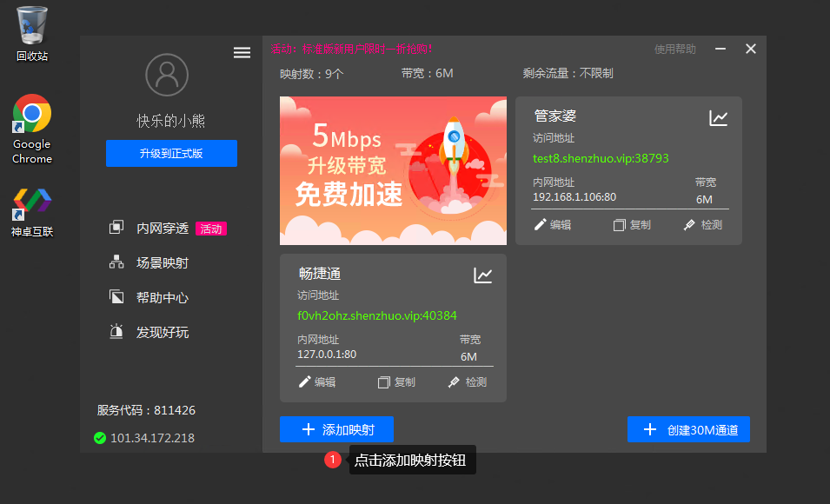
Task: Click the 升级到正式版 button
Action: click(171, 153)
